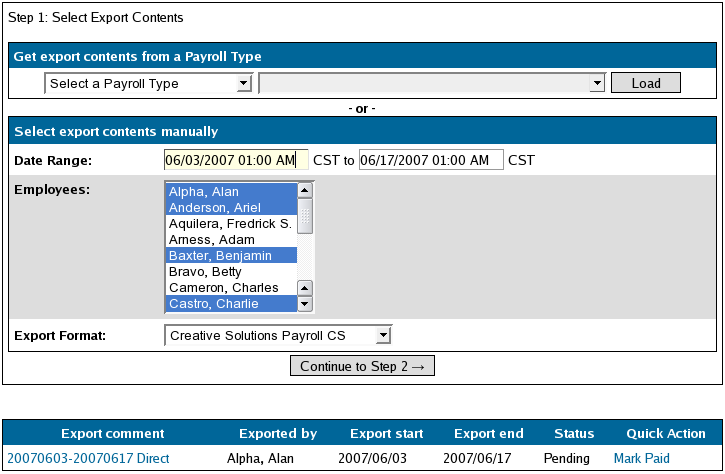Click Continue to Step 2 button
The height and width of the screenshot is (474, 725).
pyautogui.click(x=362, y=366)
